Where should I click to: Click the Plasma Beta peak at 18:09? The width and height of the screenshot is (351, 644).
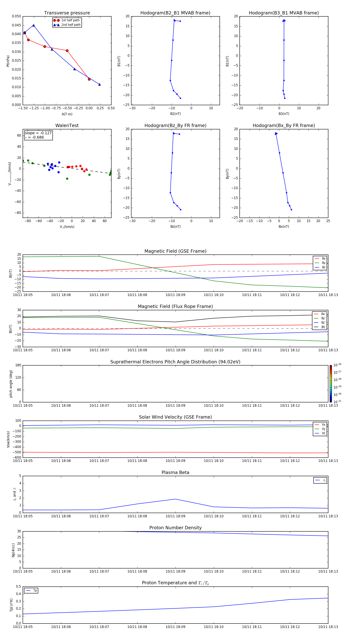point(175,499)
